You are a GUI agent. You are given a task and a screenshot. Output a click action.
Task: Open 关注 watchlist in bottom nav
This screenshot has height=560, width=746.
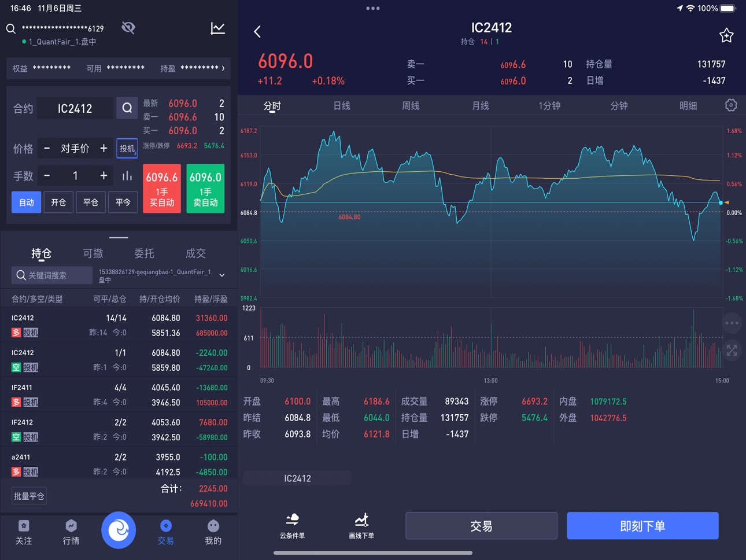(x=24, y=532)
